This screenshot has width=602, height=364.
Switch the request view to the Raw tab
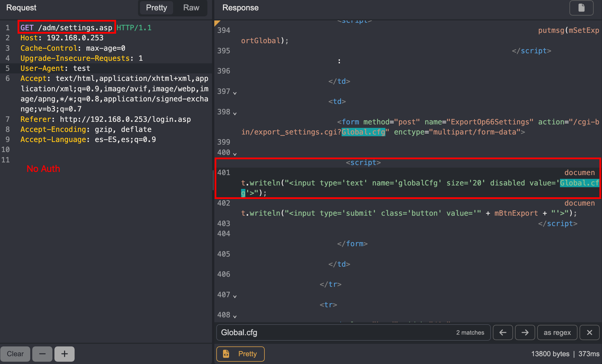(x=191, y=8)
